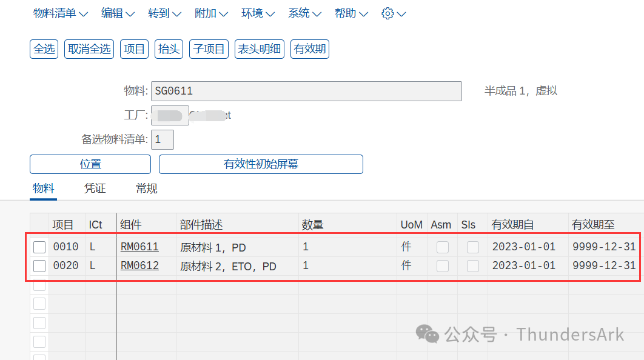Click the 全选 button
Image resolution: width=644 pixels, height=360 pixels.
click(x=44, y=49)
